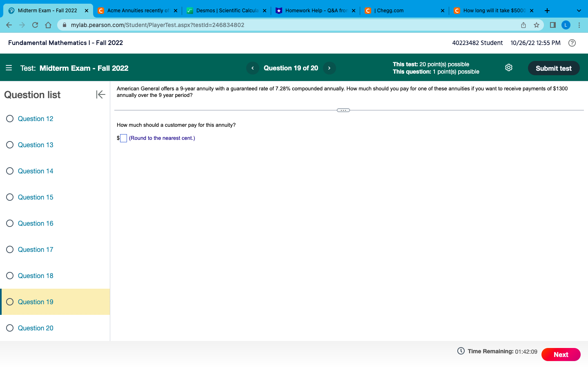Click the browser home icon

(48, 25)
